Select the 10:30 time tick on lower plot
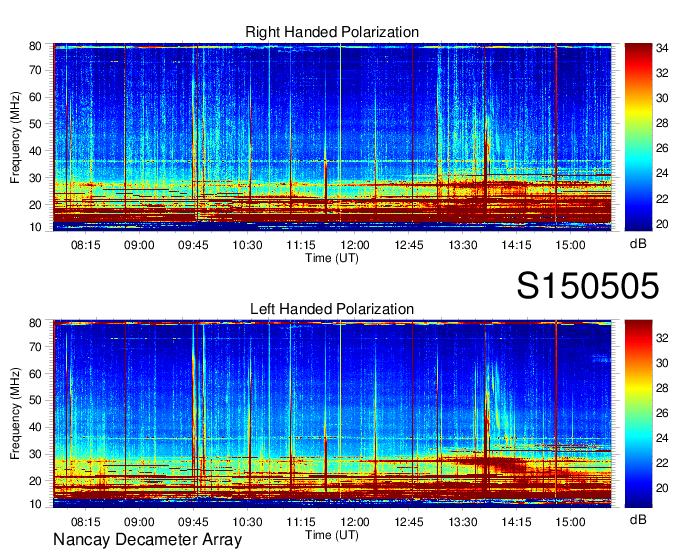Screen dimensions: 680x552 pyautogui.click(x=247, y=522)
